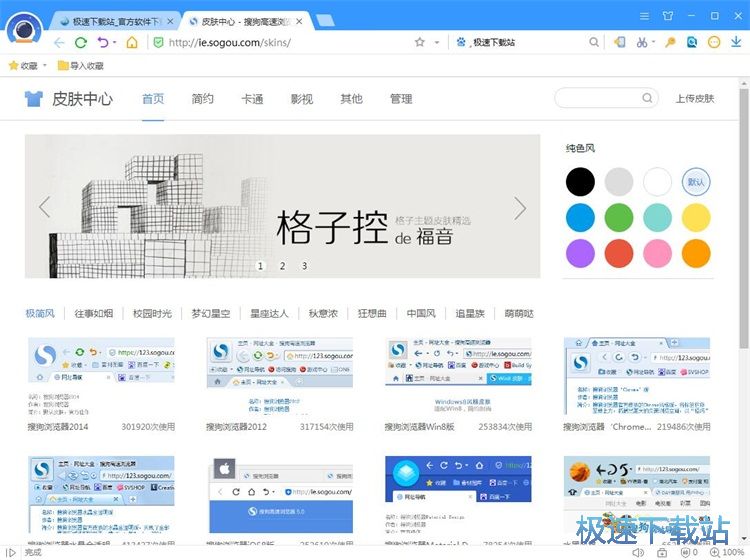Viewport: 750px width, 560px height.
Task: Choose the black solid color swatch
Action: pyautogui.click(x=580, y=181)
